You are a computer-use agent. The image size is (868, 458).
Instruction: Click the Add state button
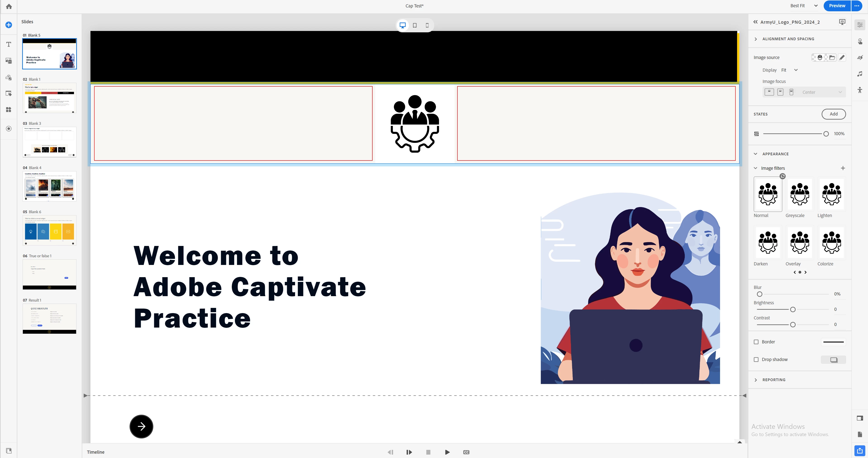(834, 114)
